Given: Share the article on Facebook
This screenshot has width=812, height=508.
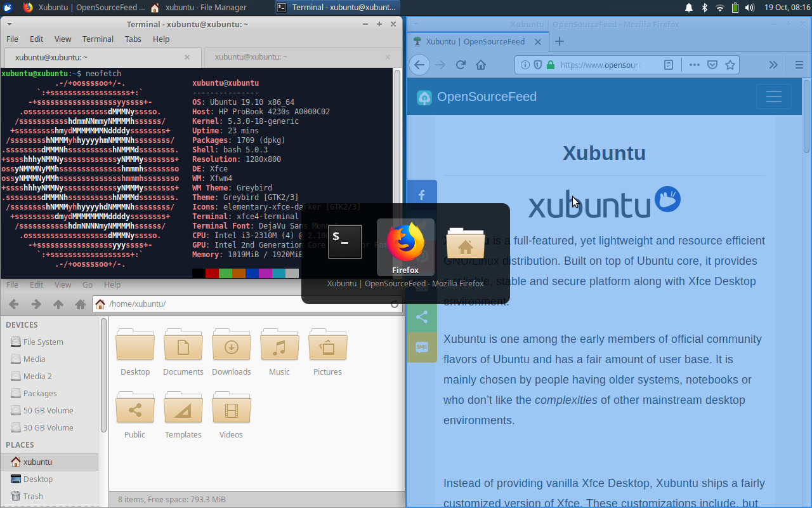Looking at the screenshot, I should pyautogui.click(x=422, y=196).
